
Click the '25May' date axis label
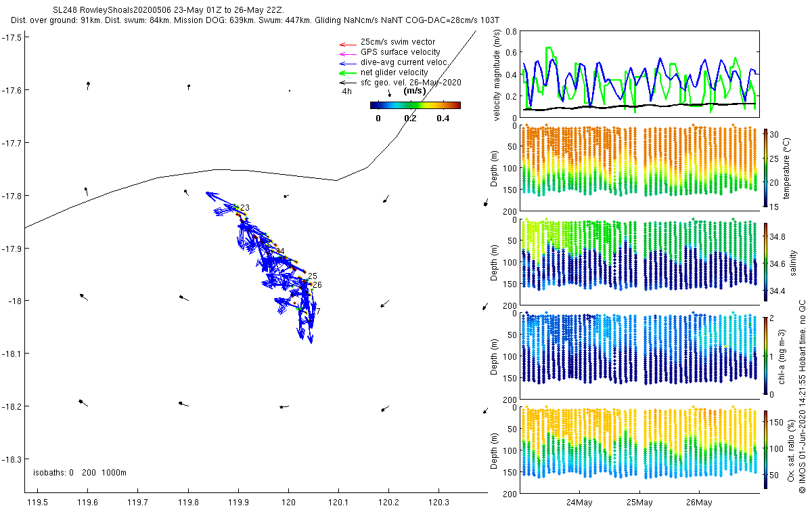[x=639, y=503]
